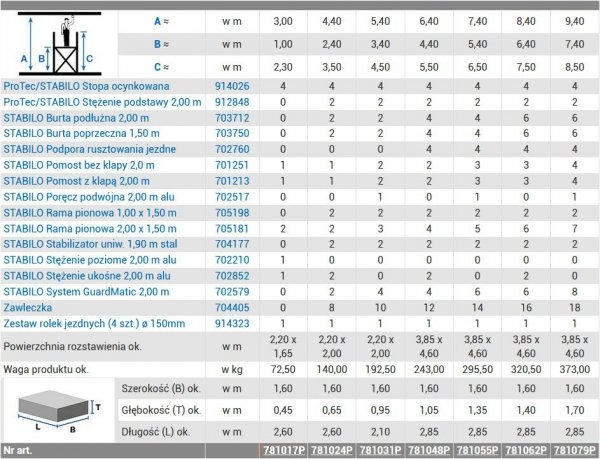Select part number 702579

[x=232, y=292]
